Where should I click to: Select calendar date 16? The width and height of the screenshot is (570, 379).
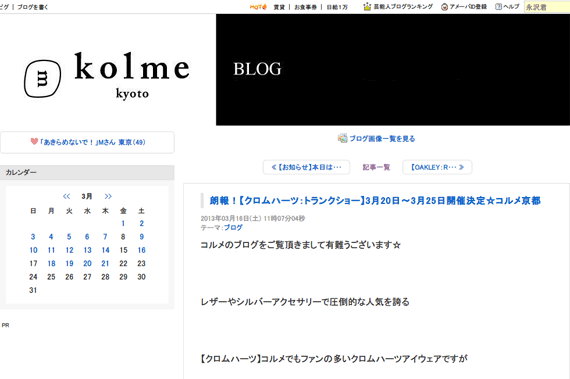click(141, 250)
